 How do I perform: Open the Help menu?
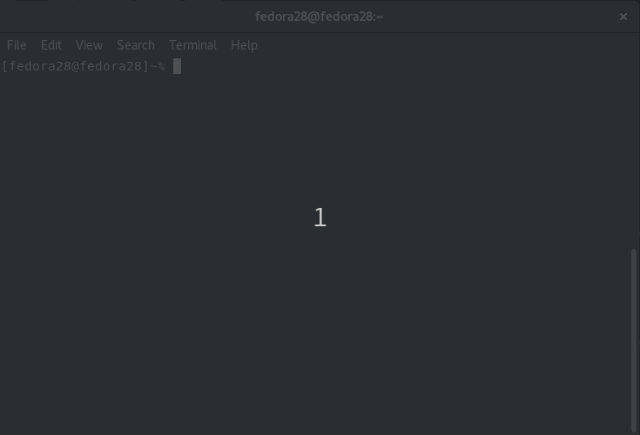(x=244, y=45)
